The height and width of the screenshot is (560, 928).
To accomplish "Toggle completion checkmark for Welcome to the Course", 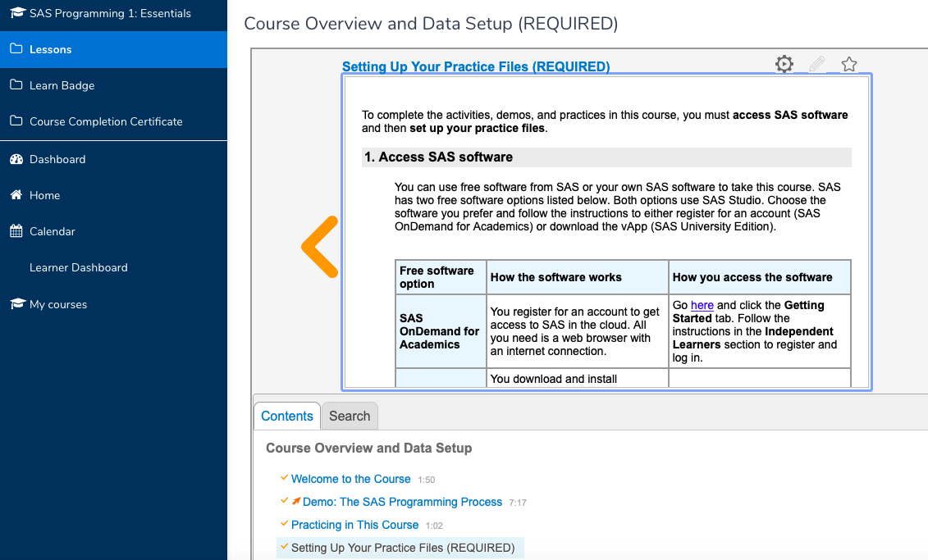I will [x=283, y=478].
